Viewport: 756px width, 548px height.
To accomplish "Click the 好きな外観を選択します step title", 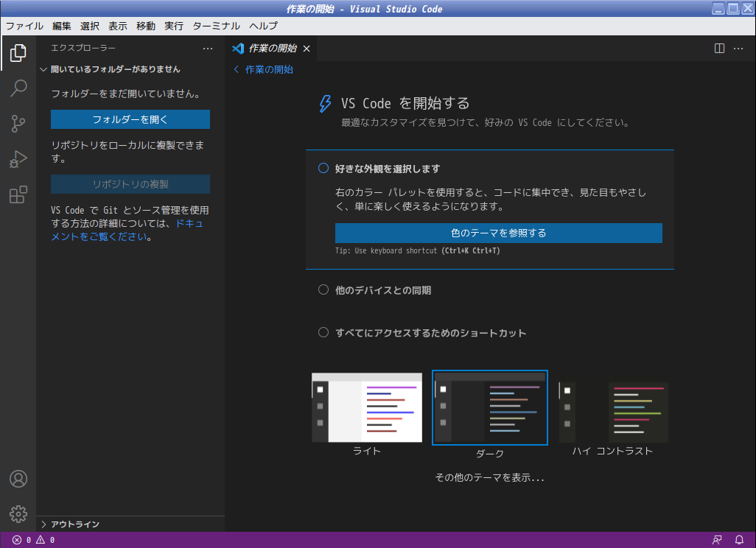I will pos(388,169).
